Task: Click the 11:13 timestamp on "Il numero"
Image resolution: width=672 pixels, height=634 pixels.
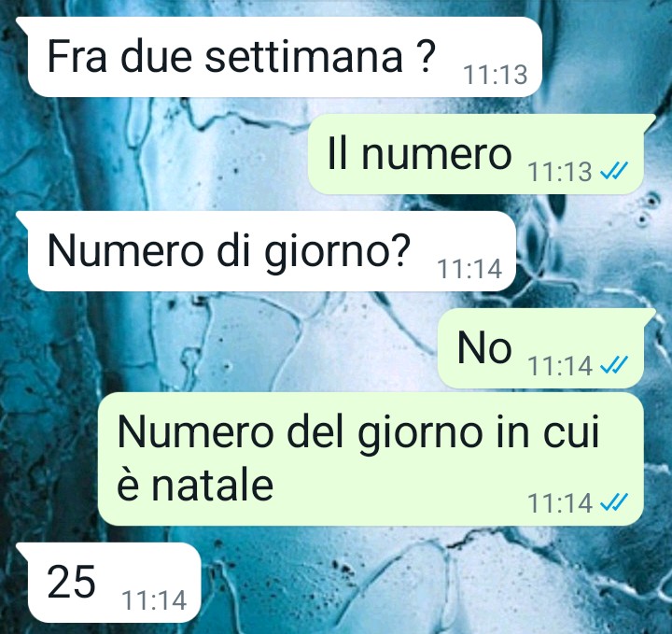Action: (560, 172)
